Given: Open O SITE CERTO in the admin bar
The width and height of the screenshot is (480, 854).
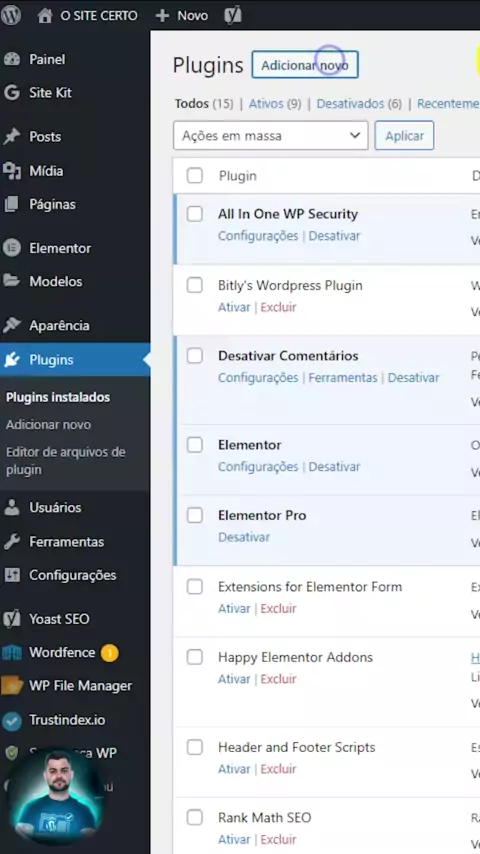Looking at the screenshot, I should [99, 16].
